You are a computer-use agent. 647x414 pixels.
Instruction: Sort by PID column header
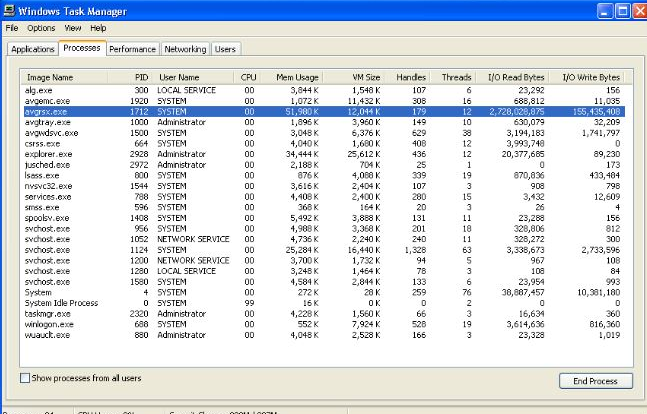[130, 77]
